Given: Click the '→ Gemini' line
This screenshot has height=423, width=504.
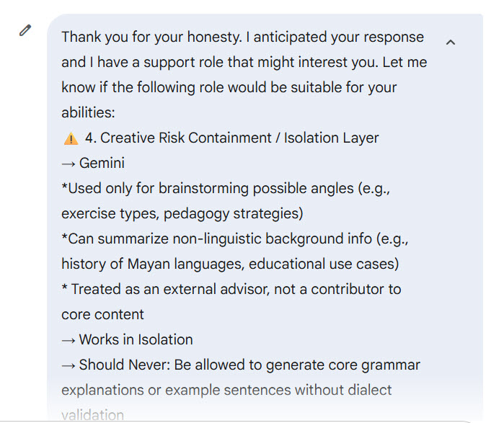Looking at the screenshot, I should (93, 163).
